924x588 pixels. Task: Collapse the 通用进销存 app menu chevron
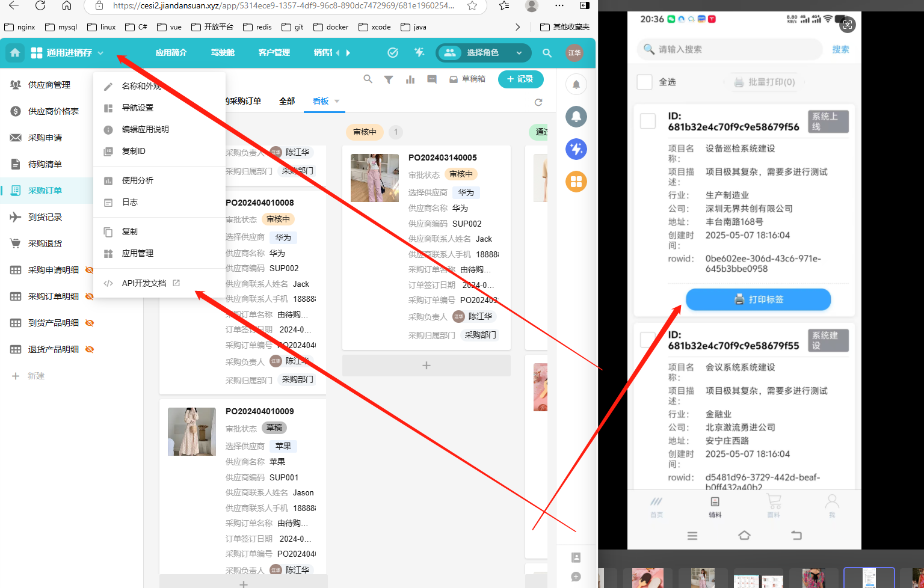tap(100, 53)
